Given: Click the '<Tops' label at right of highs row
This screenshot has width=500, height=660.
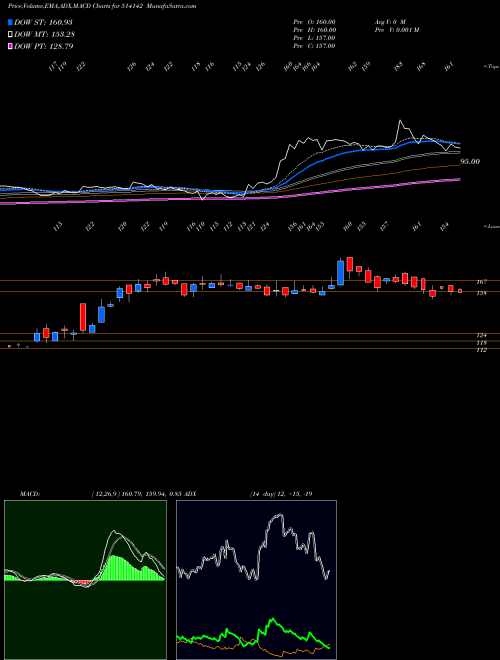Looking at the screenshot, I should (x=491, y=67).
